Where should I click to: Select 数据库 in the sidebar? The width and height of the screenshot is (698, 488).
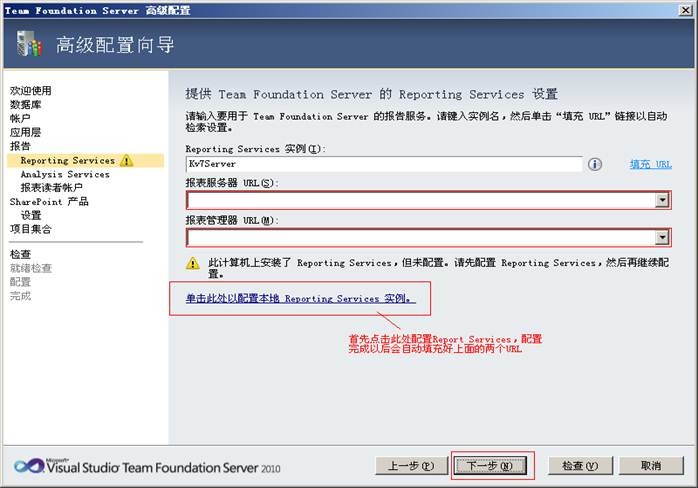25,105
